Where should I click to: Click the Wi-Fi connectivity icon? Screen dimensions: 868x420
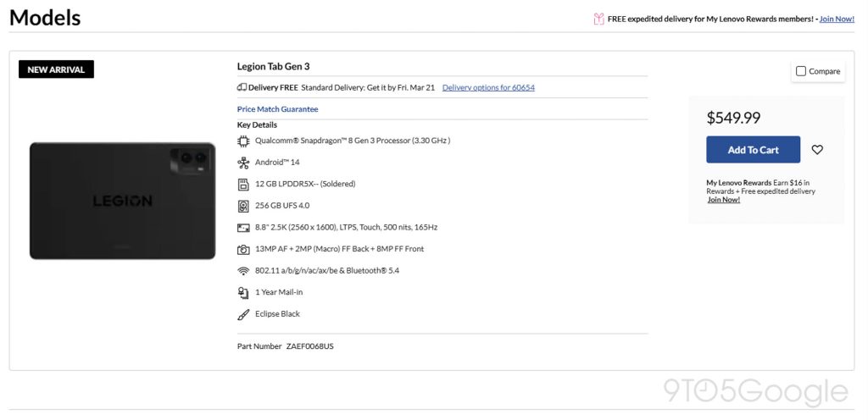click(243, 271)
